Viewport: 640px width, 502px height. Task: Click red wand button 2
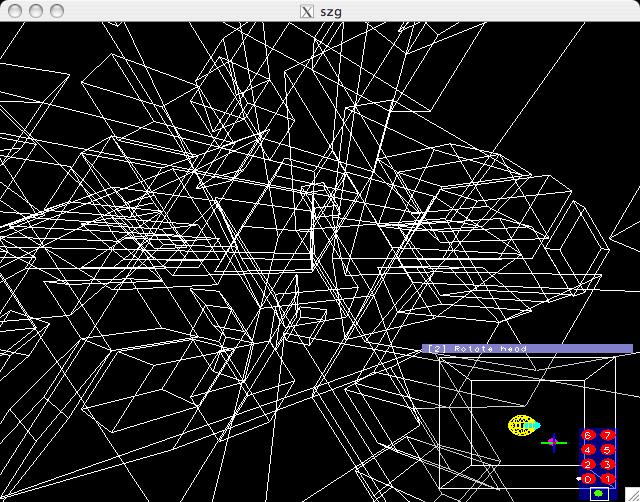(588, 464)
